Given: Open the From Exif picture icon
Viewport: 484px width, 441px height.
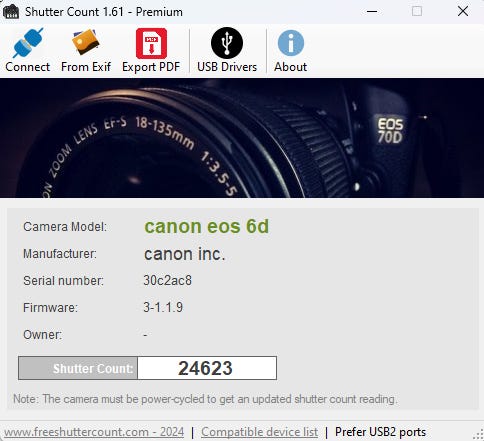Looking at the screenshot, I should pyautogui.click(x=86, y=42).
